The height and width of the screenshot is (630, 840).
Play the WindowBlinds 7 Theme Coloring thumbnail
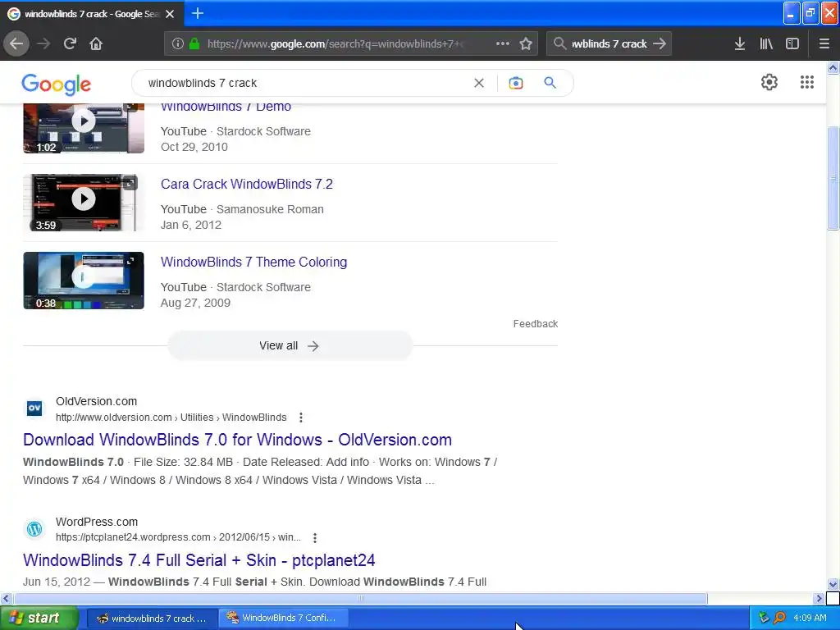tap(84, 281)
